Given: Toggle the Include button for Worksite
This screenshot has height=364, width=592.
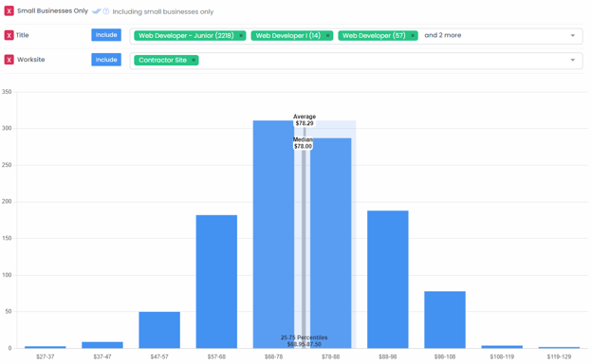Looking at the screenshot, I should (x=106, y=60).
